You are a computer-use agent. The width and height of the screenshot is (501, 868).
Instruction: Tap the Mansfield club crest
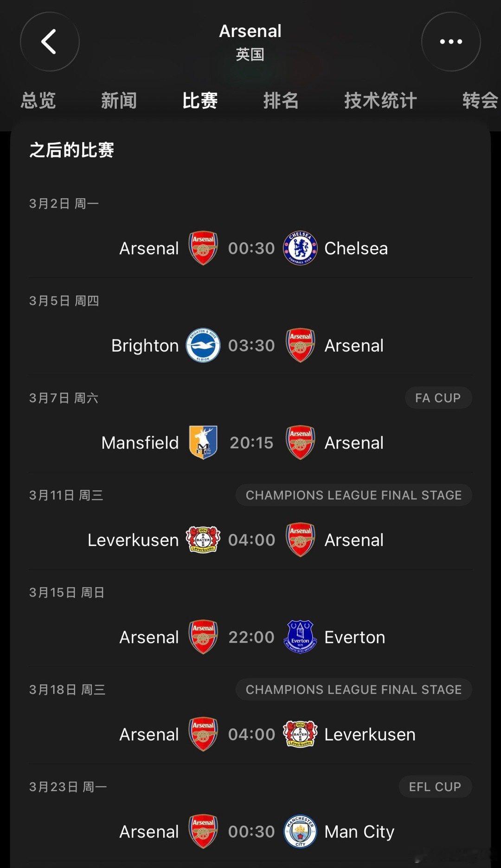[x=203, y=443]
